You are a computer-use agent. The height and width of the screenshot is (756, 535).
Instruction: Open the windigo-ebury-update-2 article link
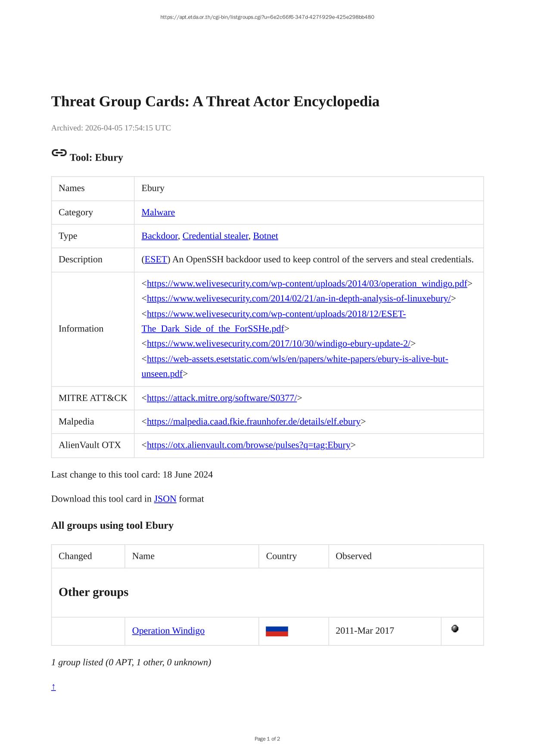[x=278, y=344]
